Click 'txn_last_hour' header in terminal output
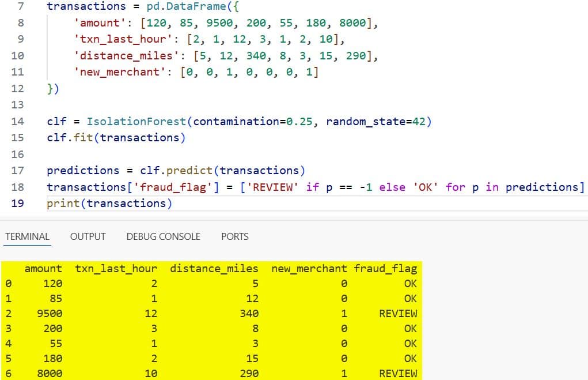 (x=116, y=269)
